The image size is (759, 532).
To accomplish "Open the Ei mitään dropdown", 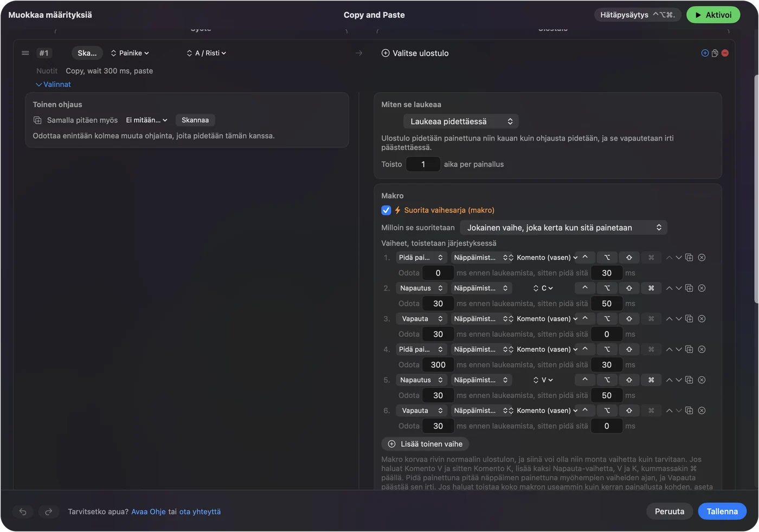I will tap(146, 120).
